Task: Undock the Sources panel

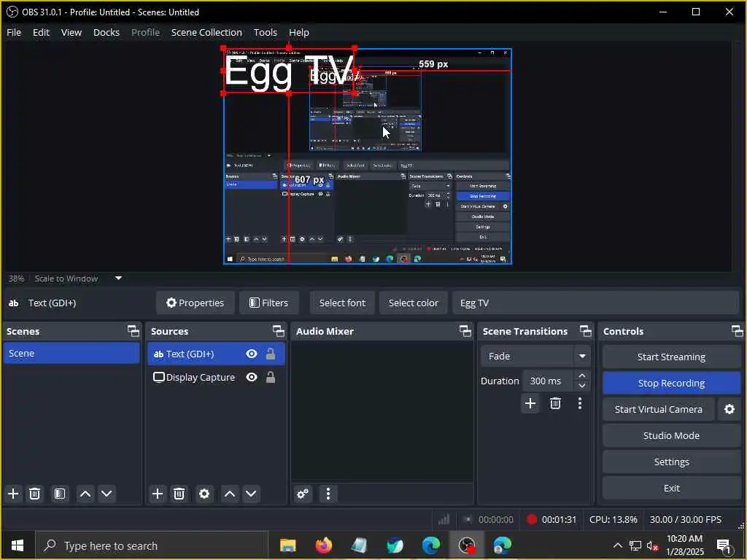Action: pyautogui.click(x=278, y=331)
